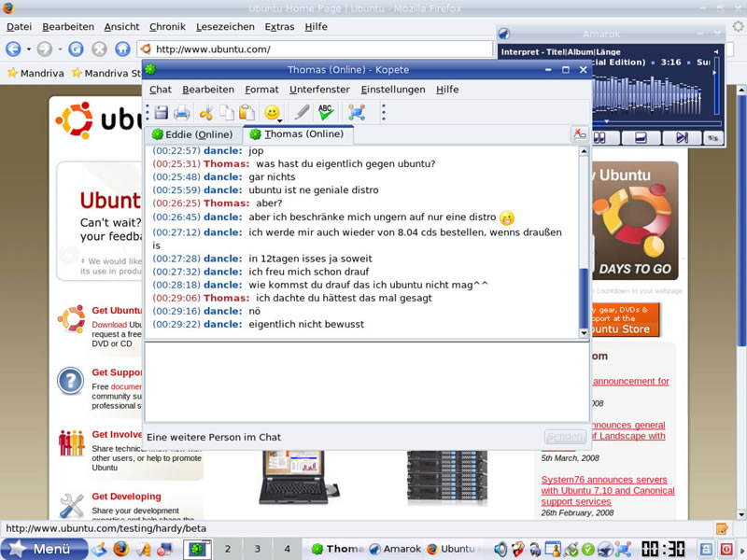Viewport: 747px width, 560px height.
Task: Click the scissors Cut icon in Kopete
Action: pos(206,113)
